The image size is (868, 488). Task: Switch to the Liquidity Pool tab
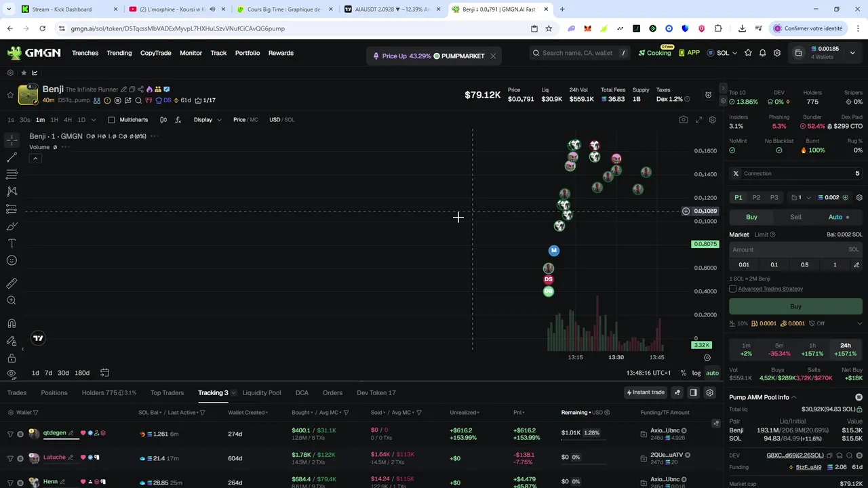pyautogui.click(x=262, y=393)
